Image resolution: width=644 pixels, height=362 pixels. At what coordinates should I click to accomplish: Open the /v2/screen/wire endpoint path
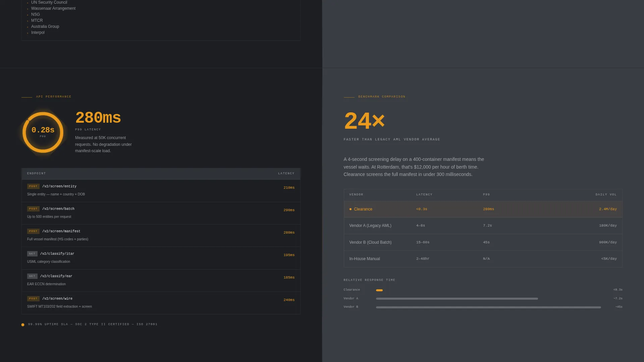(57, 299)
